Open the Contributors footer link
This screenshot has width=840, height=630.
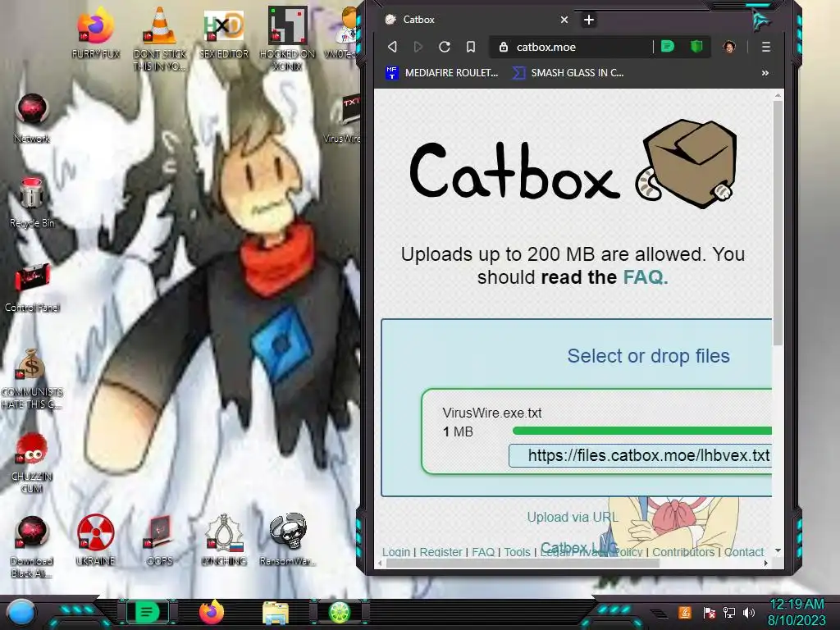[683, 552]
